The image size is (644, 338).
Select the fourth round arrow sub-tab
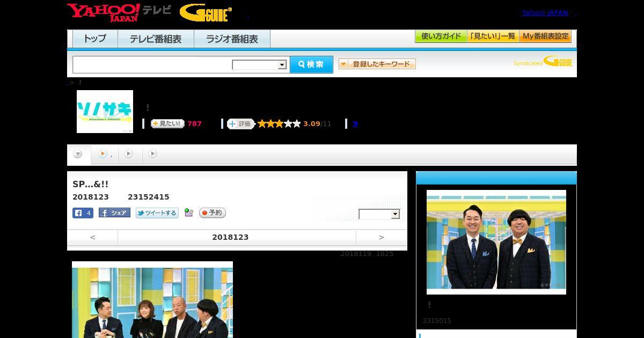[152, 154]
